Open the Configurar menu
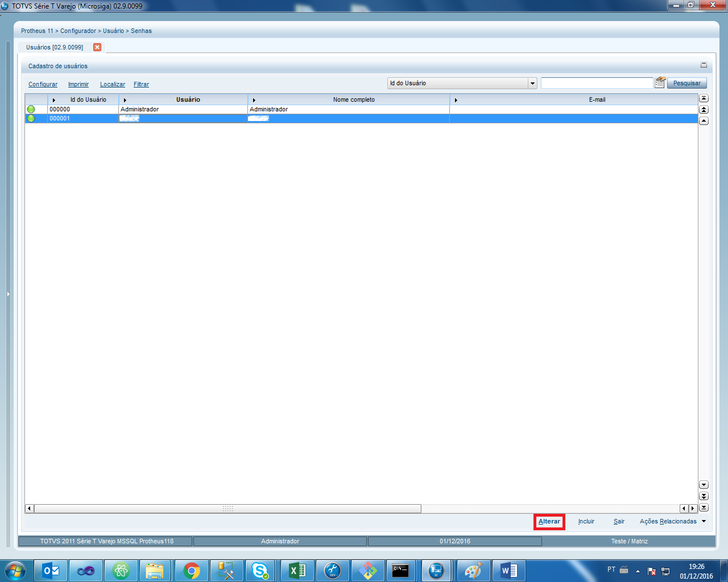Image resolution: width=728 pixels, height=582 pixels. pyautogui.click(x=43, y=84)
